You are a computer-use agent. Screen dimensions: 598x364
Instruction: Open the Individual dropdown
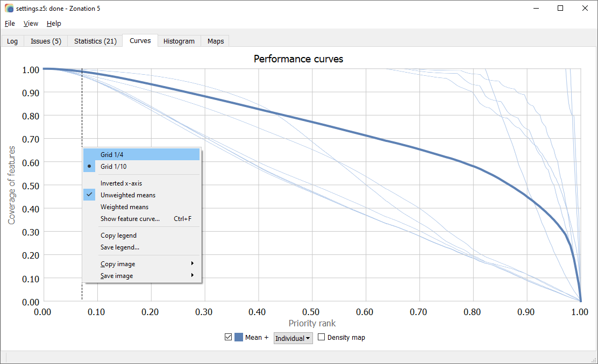pyautogui.click(x=293, y=338)
